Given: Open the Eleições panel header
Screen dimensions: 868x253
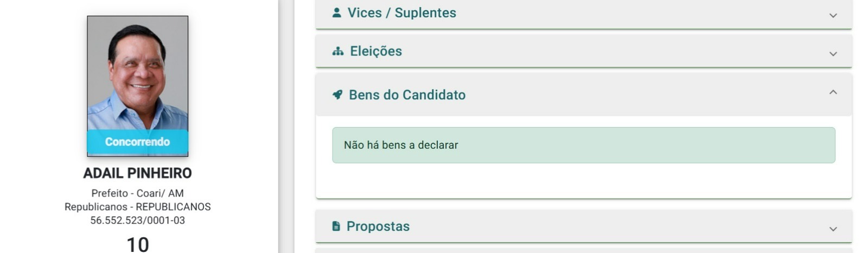Looking at the screenshot, I should point(584,52).
